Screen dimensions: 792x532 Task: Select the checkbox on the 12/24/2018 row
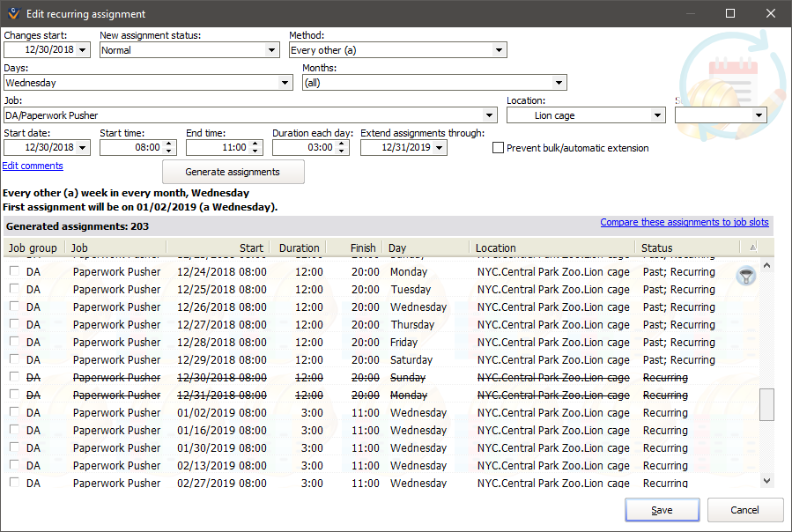tap(13, 271)
